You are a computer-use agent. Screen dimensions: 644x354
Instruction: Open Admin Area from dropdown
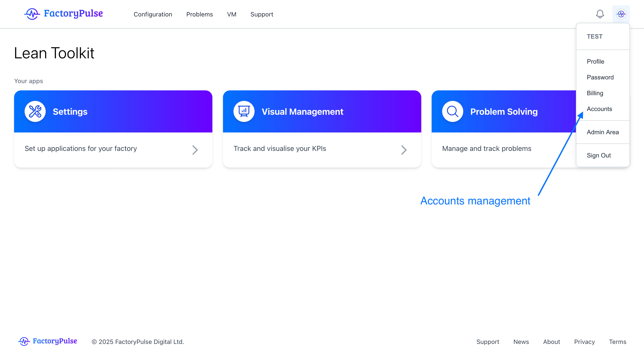[602, 132]
